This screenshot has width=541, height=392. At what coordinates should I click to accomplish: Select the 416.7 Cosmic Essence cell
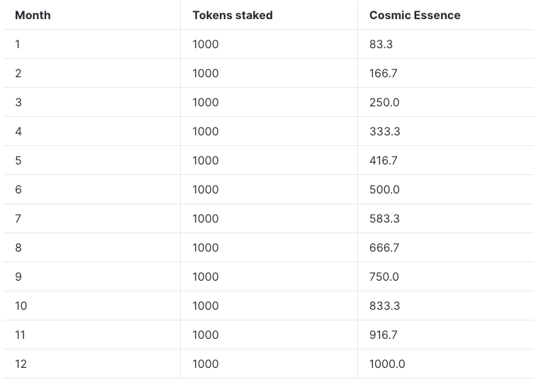(x=384, y=160)
